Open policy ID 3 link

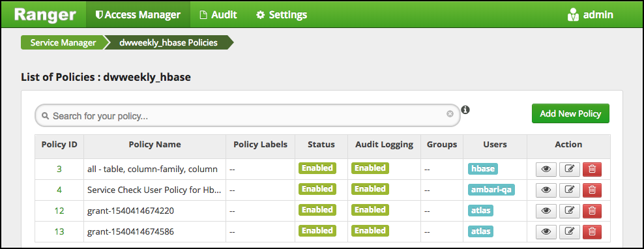point(59,169)
